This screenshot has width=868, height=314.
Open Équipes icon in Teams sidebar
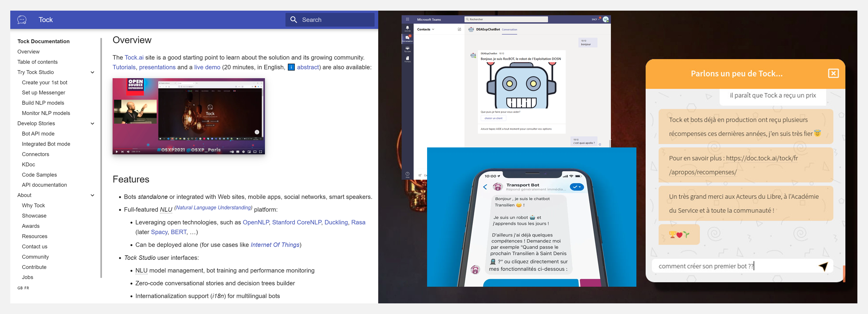pos(408,49)
